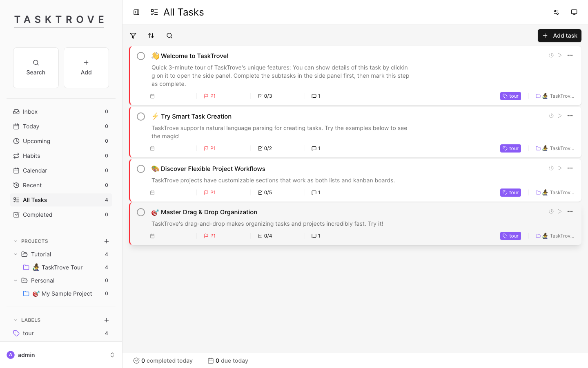Select All Tasks in sidebar
Screen dimensions: 588x368
pyautogui.click(x=61, y=200)
